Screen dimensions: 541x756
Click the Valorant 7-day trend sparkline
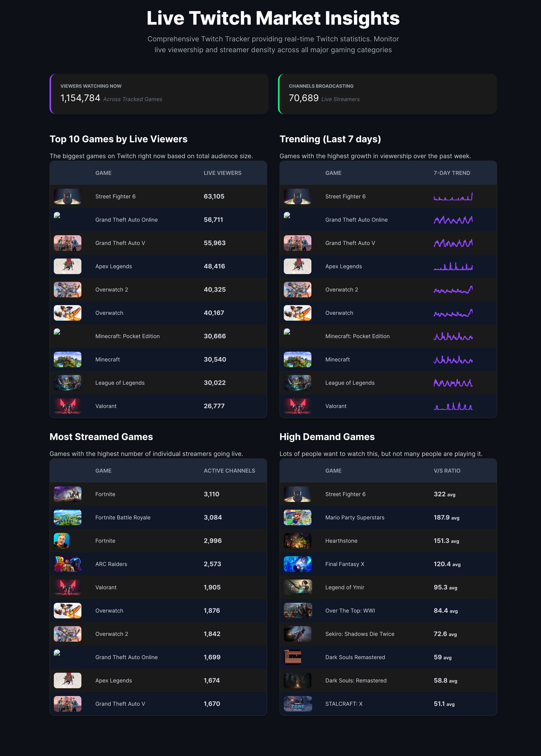click(x=453, y=406)
